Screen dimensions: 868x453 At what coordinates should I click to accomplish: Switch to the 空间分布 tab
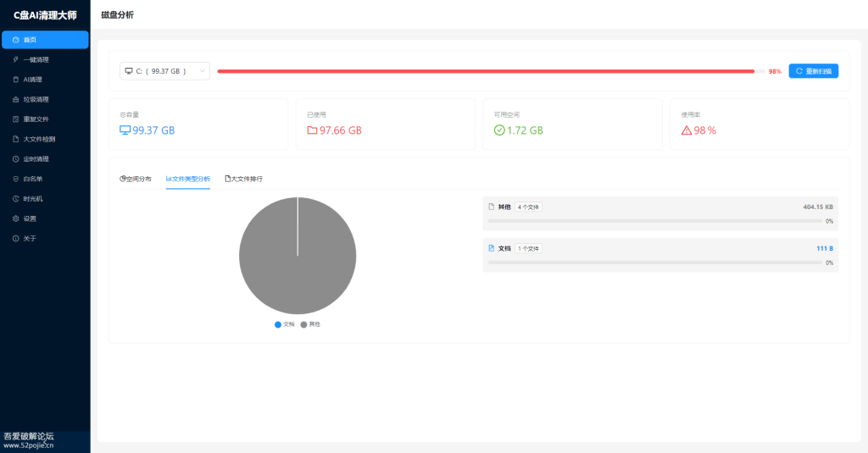click(x=136, y=179)
